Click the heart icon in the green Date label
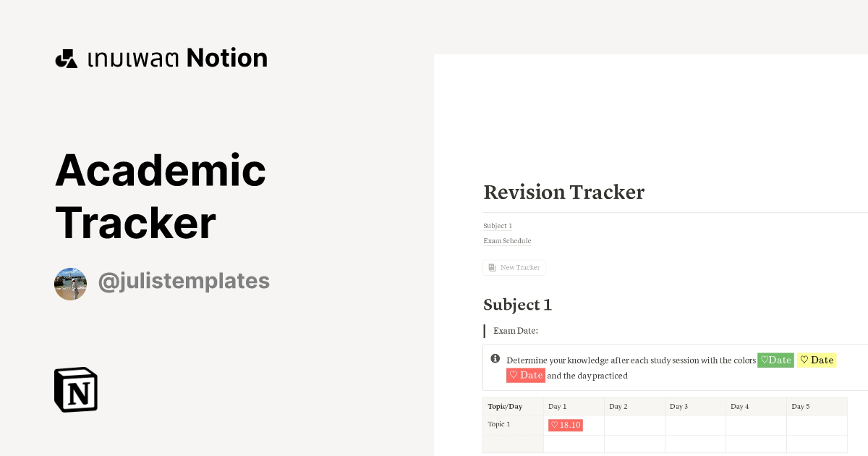Image resolution: width=868 pixels, height=456 pixels. coord(765,360)
